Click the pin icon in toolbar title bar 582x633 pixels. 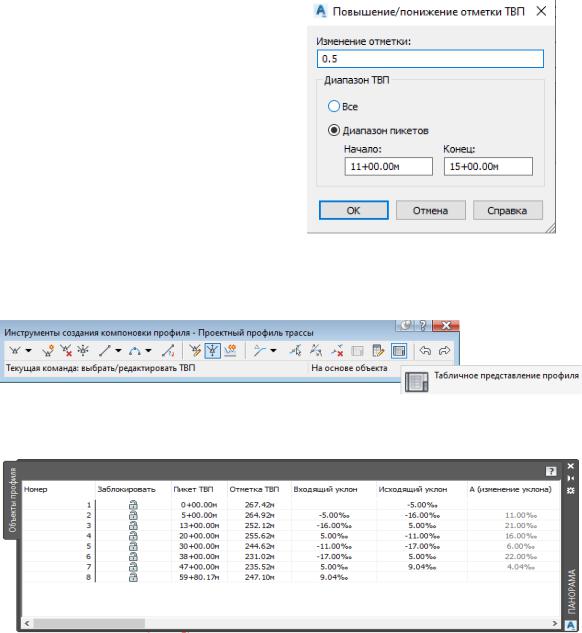pos(406,325)
